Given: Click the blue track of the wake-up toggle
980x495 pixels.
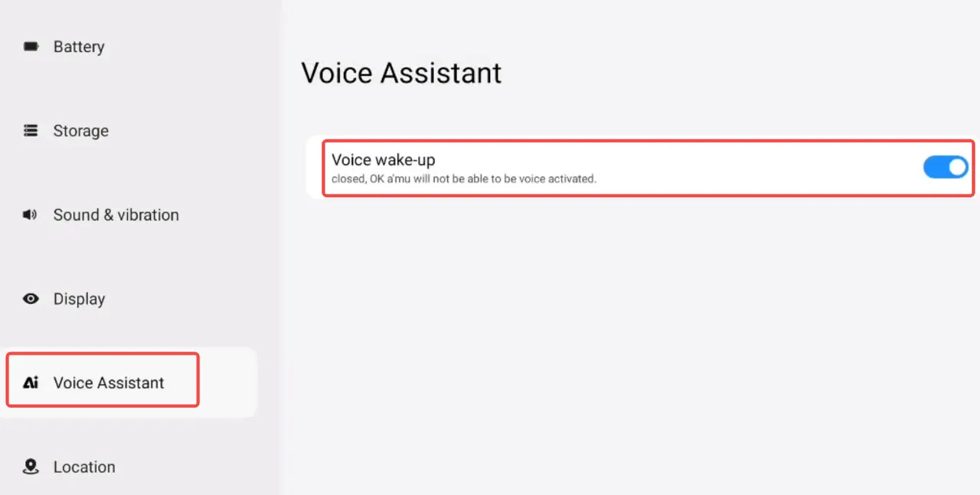Looking at the screenshot, I should (935, 167).
